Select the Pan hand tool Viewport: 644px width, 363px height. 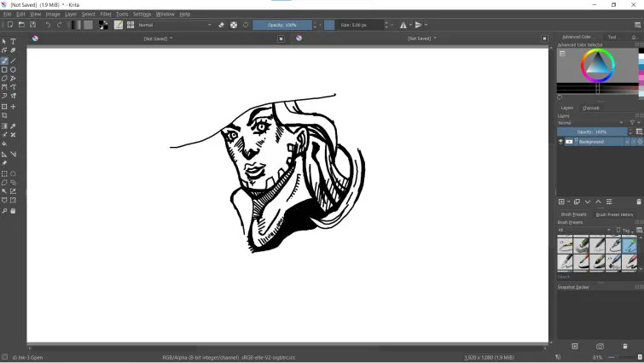[13, 211]
